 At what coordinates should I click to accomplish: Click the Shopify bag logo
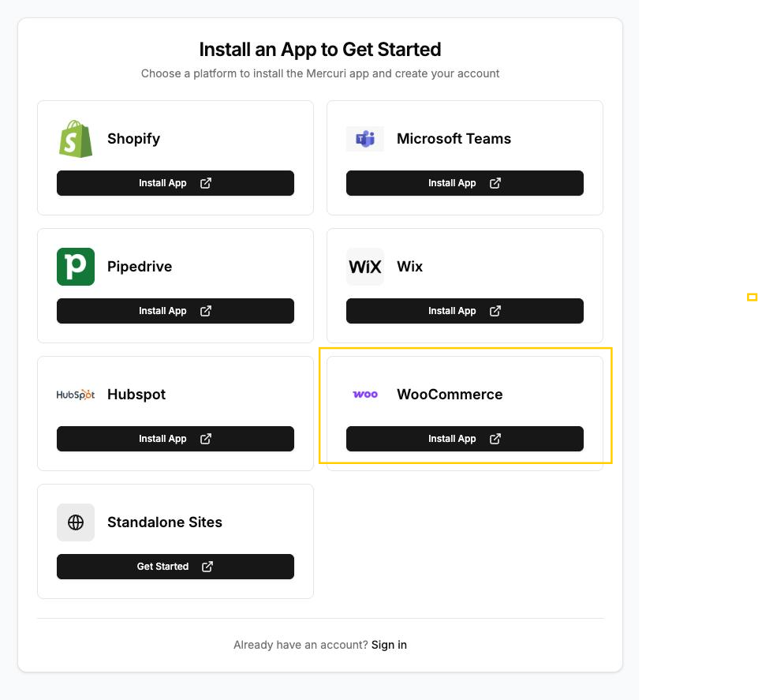click(76, 139)
